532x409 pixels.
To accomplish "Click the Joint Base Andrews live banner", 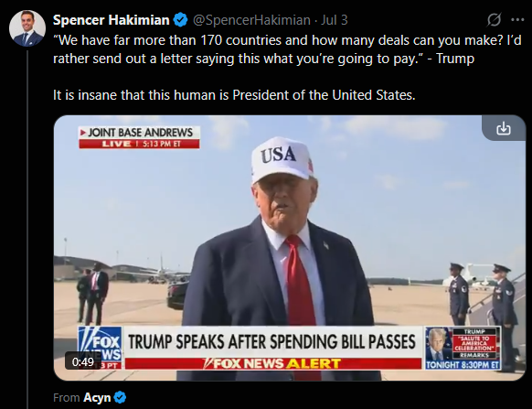I will 139,137.
